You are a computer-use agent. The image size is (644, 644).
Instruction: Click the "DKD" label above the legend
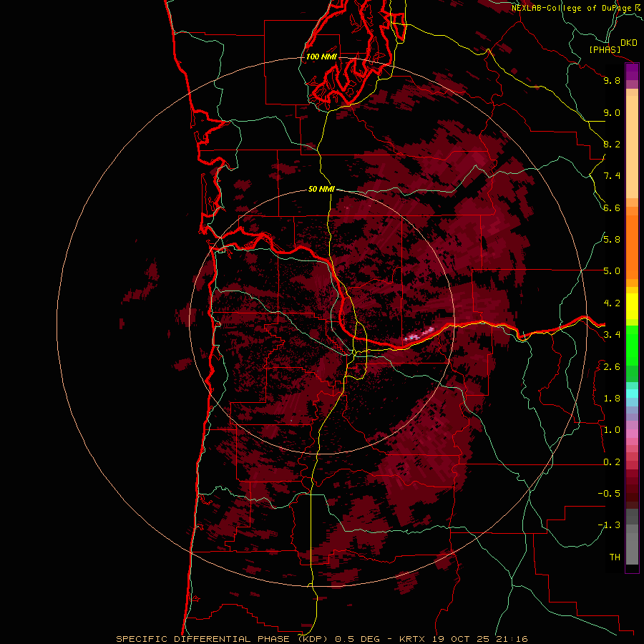pyautogui.click(x=629, y=43)
